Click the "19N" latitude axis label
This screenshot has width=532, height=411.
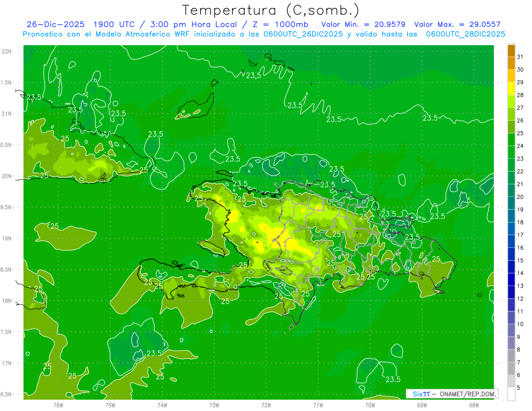tap(8, 239)
